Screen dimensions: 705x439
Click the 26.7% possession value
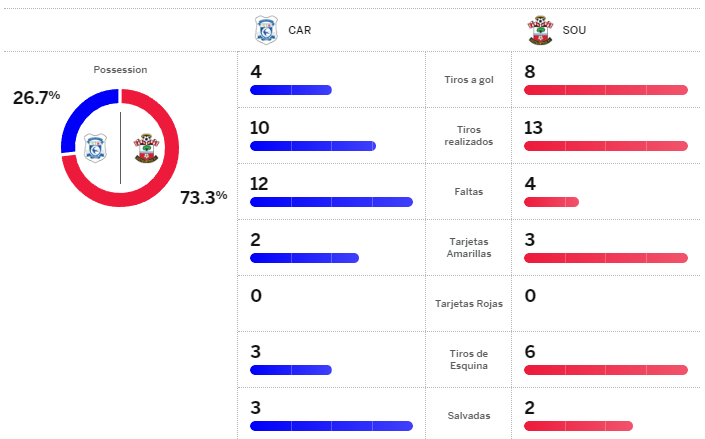click(x=37, y=97)
